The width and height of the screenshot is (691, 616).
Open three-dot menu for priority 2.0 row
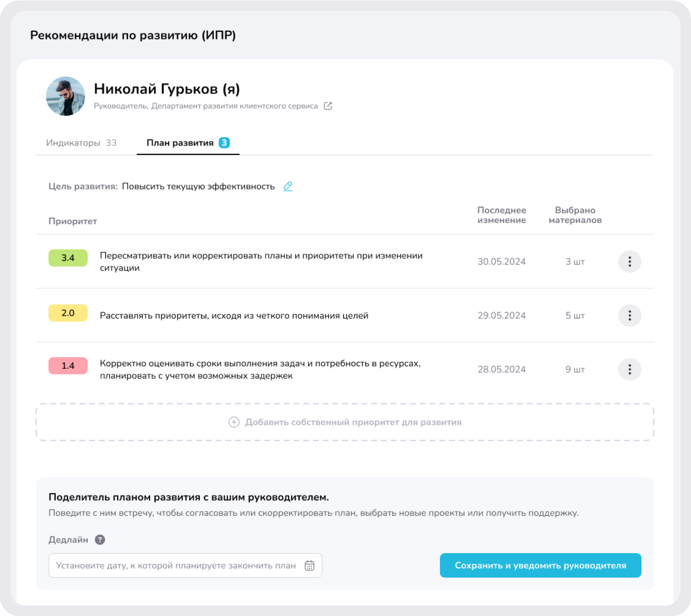629,316
